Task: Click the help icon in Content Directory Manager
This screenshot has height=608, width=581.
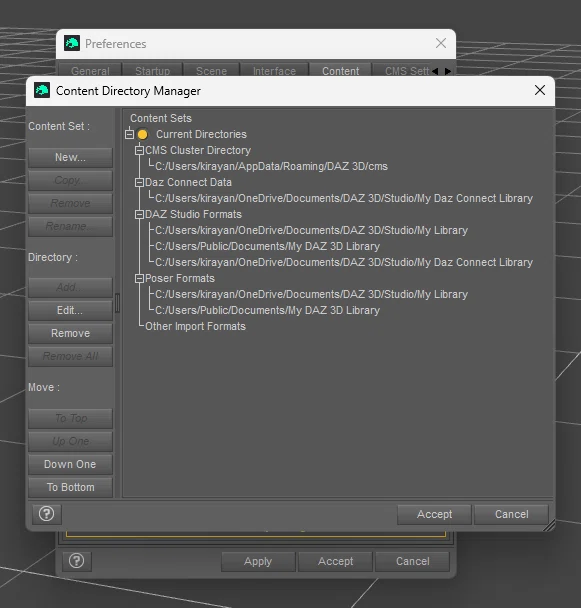Action: tap(47, 514)
